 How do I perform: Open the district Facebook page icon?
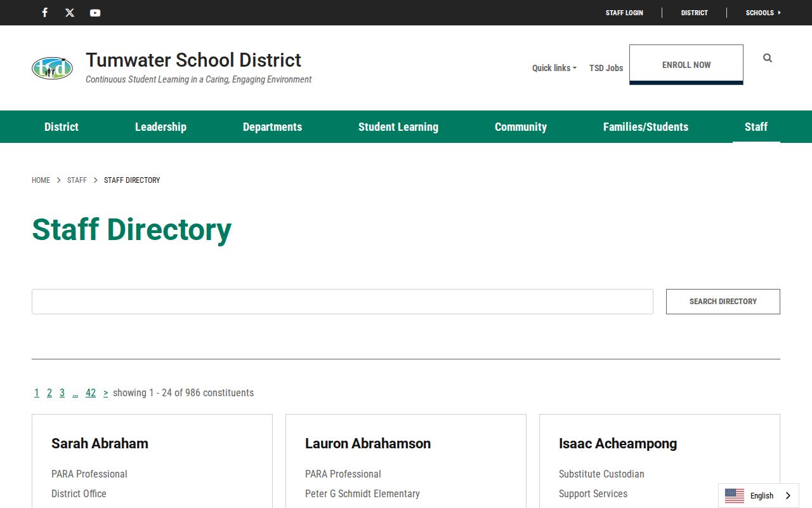point(44,13)
